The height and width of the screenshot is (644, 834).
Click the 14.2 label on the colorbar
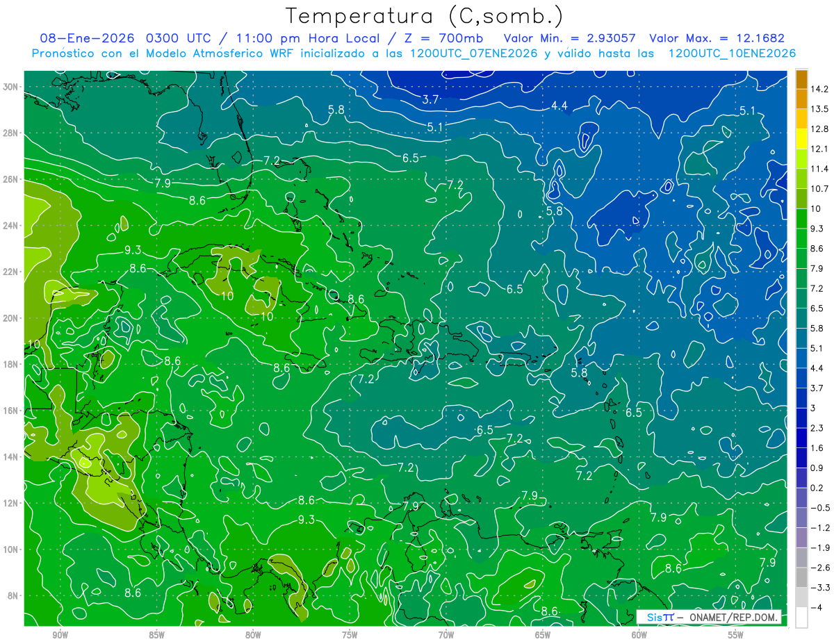(x=819, y=89)
